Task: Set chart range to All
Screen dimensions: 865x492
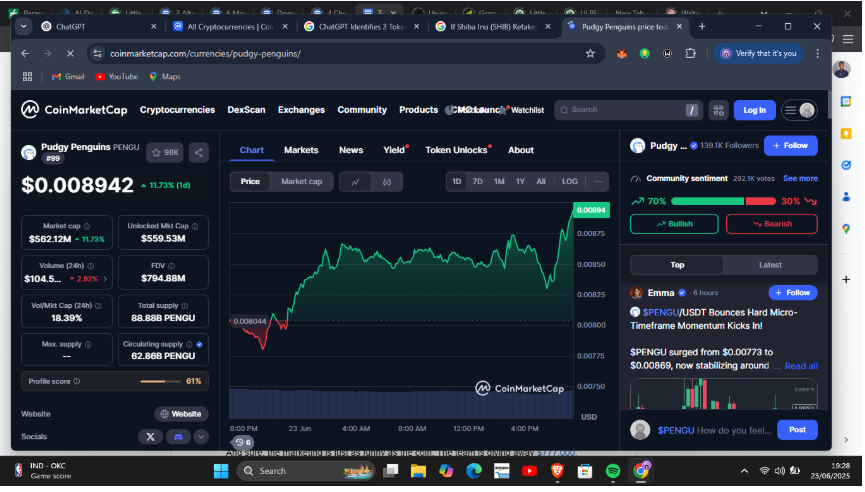Action: [x=541, y=181]
